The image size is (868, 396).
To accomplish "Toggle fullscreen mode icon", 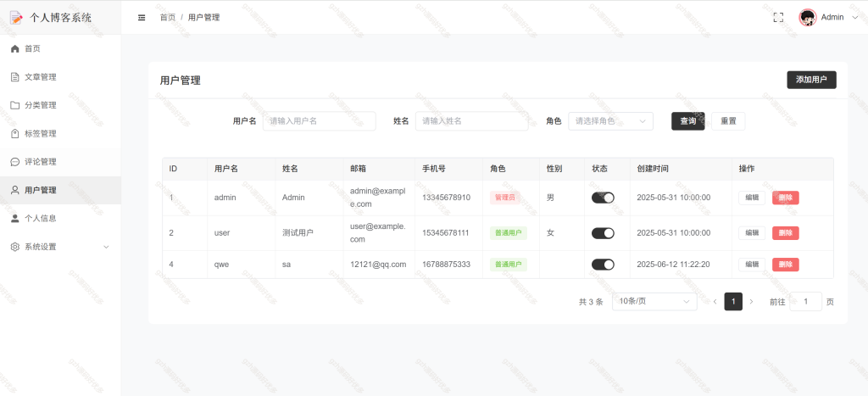I will point(778,17).
